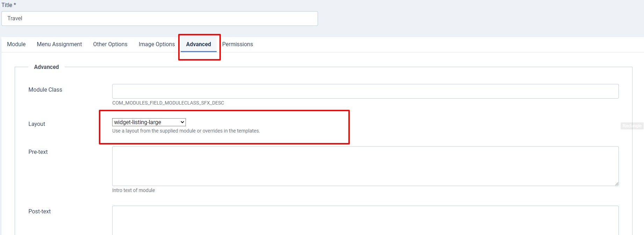Viewport: 644px width, 235px height.
Task: Open the Permissions tab
Action: 238,44
